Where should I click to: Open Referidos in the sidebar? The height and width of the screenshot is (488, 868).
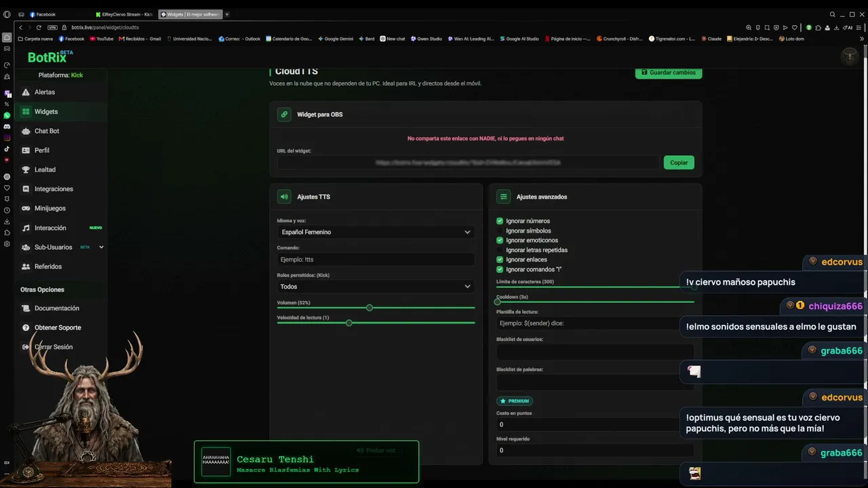click(x=61, y=267)
